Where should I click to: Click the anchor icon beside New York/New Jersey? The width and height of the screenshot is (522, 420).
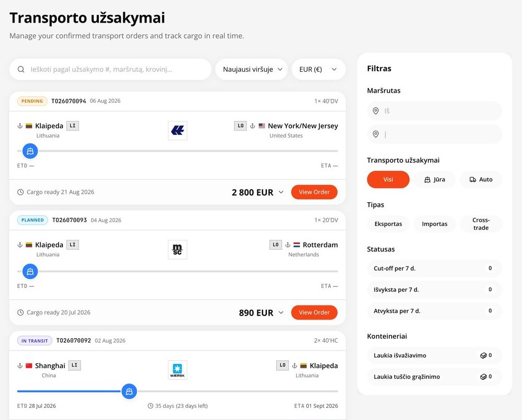pos(252,126)
